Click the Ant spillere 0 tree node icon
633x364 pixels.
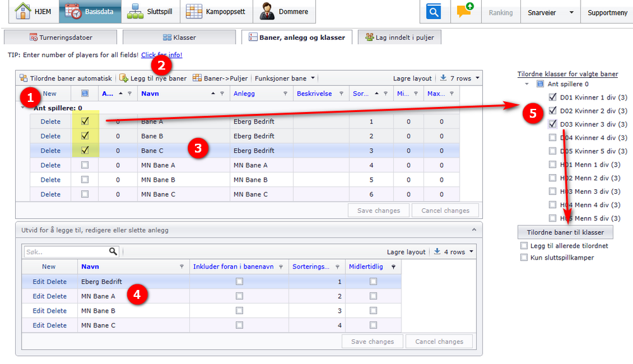click(x=540, y=84)
